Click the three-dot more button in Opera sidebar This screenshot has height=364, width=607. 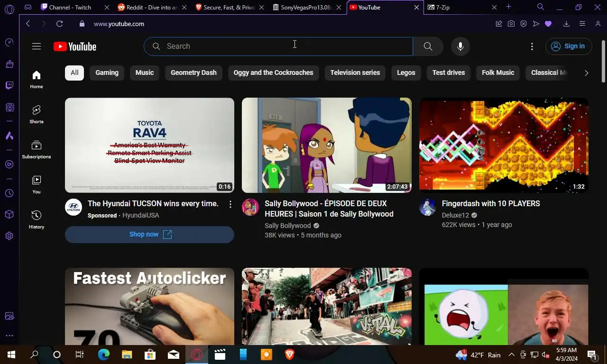9,336
